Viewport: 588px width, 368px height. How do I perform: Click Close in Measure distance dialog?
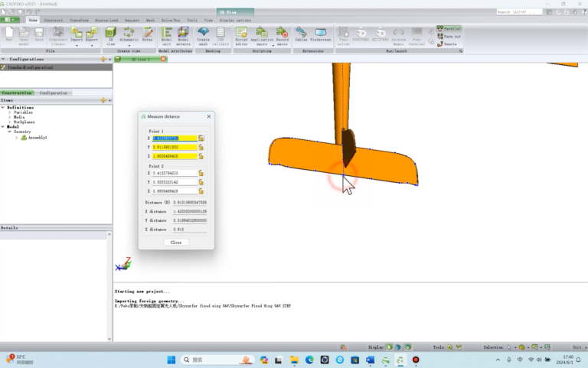[x=176, y=243]
